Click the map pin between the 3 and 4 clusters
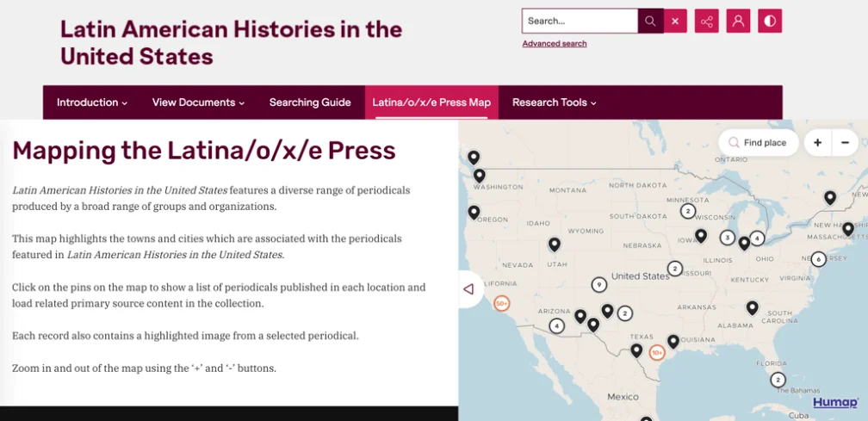 click(744, 243)
